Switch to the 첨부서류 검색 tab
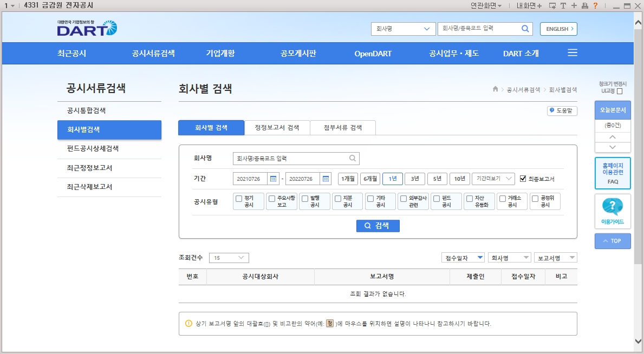644x354 pixels. pyautogui.click(x=342, y=128)
